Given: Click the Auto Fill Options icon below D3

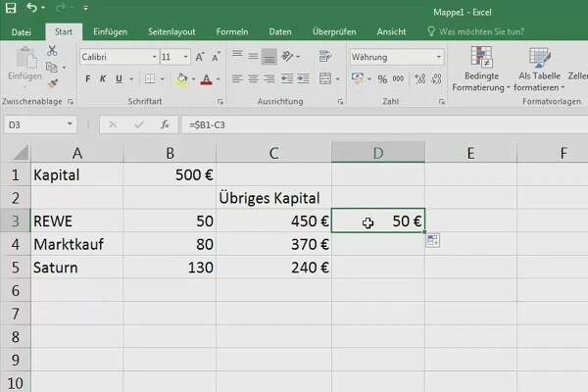Looking at the screenshot, I should click(x=432, y=241).
